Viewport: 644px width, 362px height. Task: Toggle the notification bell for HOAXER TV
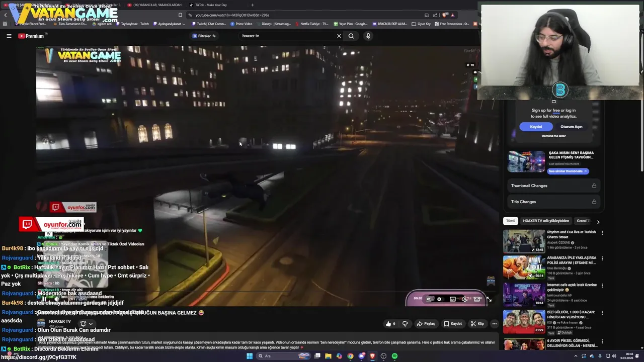[x=83, y=324]
